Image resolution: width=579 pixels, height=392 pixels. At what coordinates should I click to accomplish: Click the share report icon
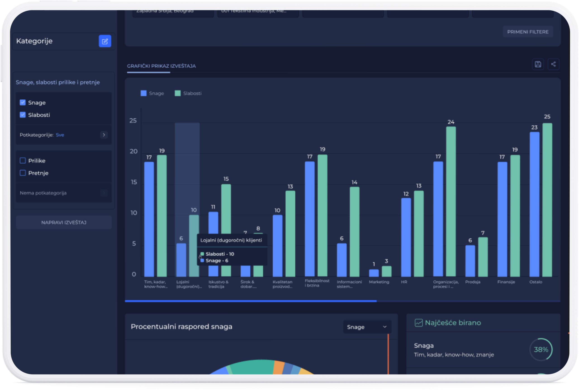pos(553,64)
